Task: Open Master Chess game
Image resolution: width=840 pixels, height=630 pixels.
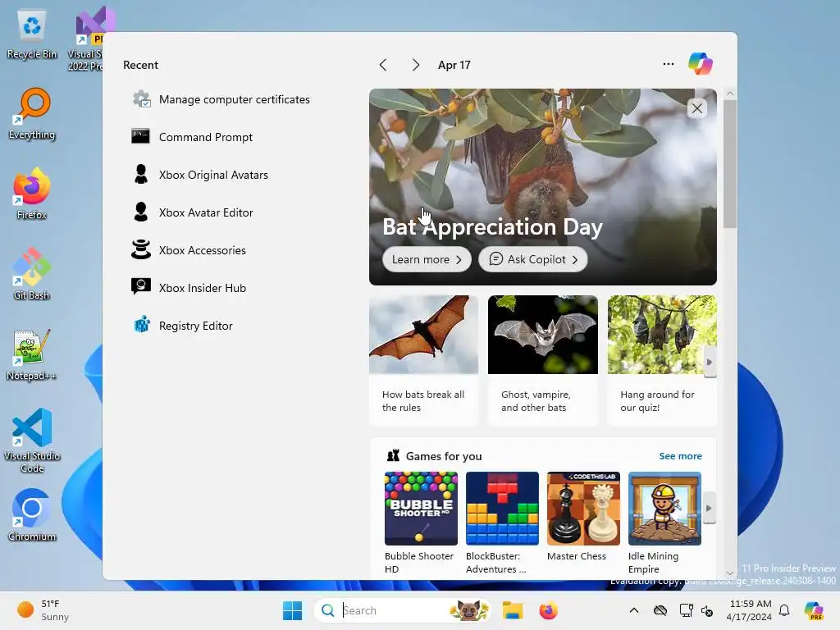Action: click(x=583, y=517)
